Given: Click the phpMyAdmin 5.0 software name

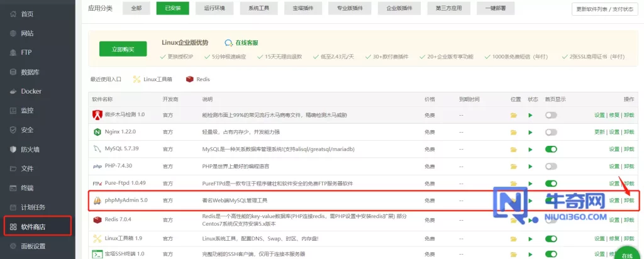Looking at the screenshot, I should [x=126, y=201].
